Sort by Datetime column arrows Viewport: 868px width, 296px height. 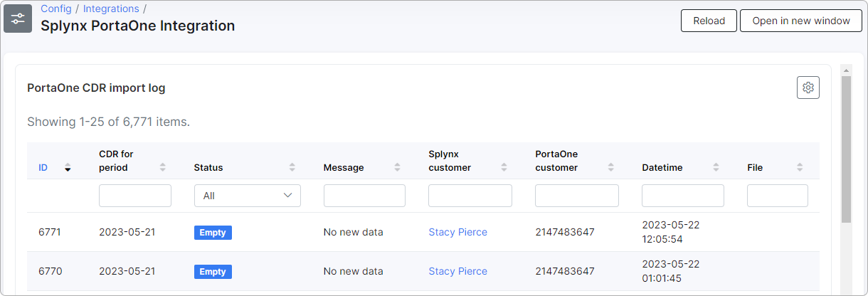click(x=717, y=168)
